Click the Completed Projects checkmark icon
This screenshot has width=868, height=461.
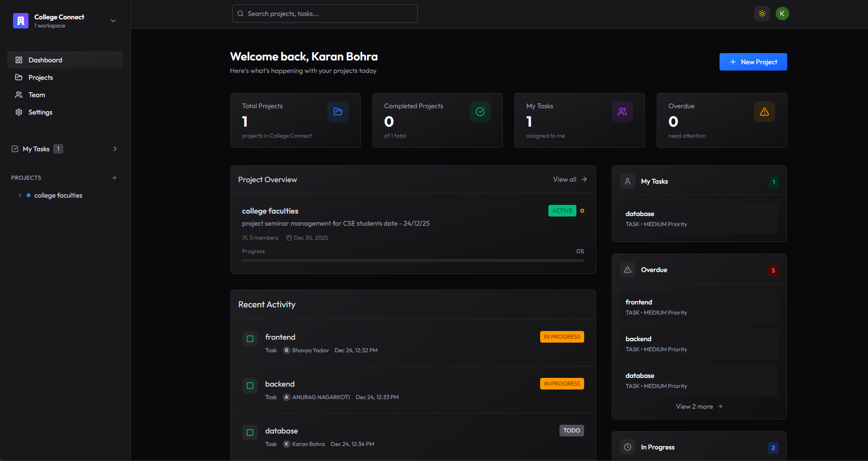[x=480, y=112]
